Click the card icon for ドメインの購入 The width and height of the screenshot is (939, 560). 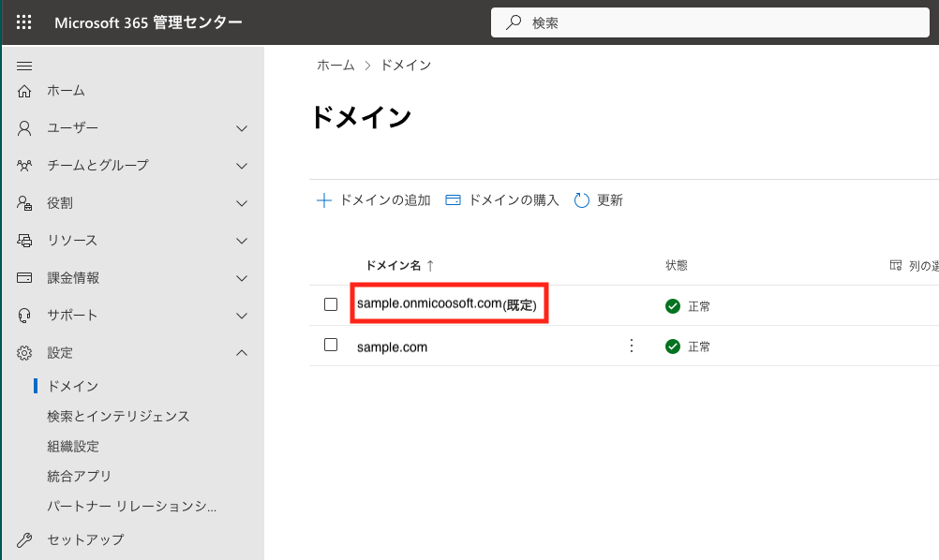click(x=453, y=200)
